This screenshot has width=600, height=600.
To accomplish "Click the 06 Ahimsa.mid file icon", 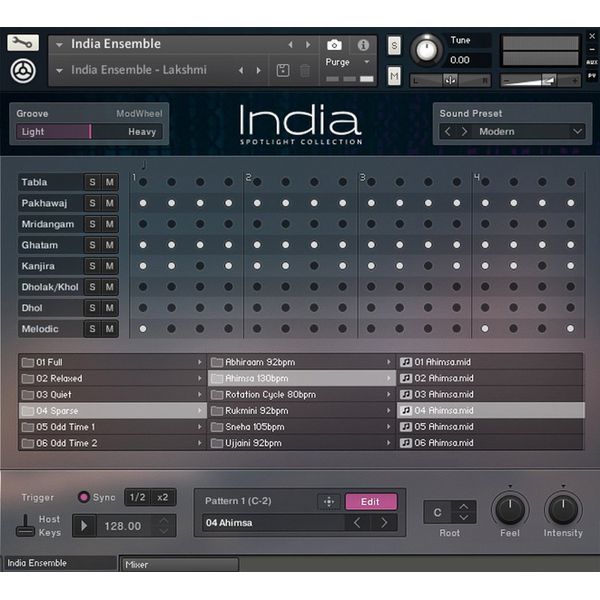I will [406, 443].
